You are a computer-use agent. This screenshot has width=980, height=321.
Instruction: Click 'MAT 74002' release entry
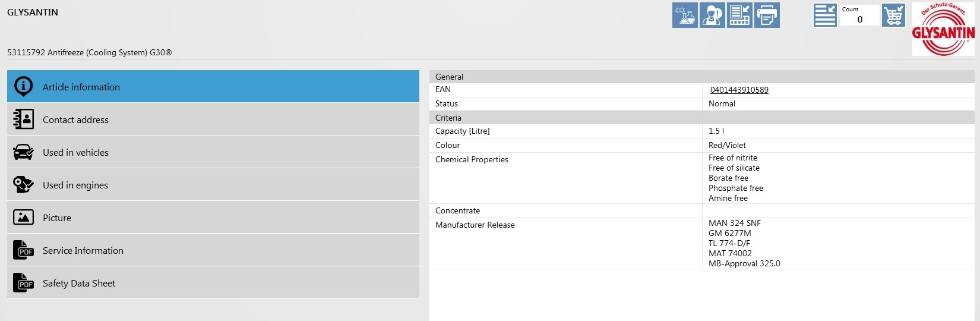(x=730, y=253)
